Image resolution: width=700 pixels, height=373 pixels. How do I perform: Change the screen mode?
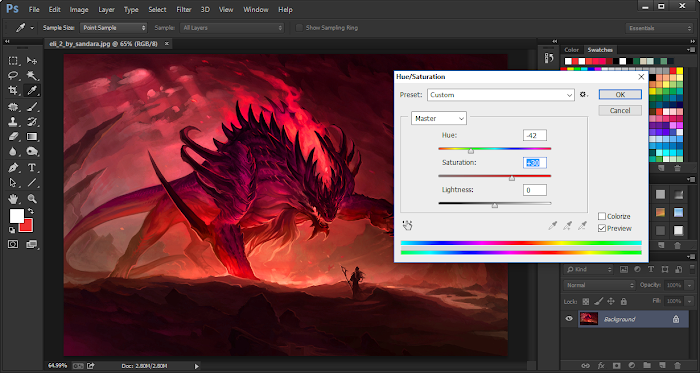point(32,245)
